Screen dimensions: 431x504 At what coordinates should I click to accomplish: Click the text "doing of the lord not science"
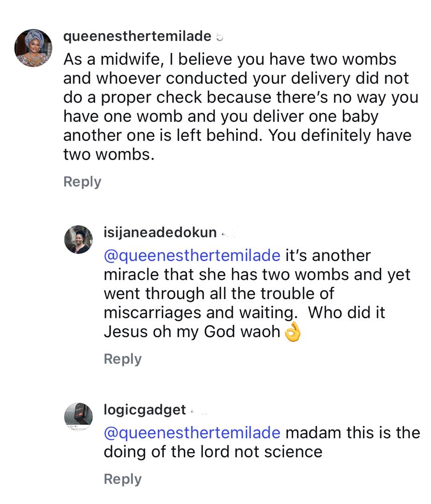(x=213, y=452)
